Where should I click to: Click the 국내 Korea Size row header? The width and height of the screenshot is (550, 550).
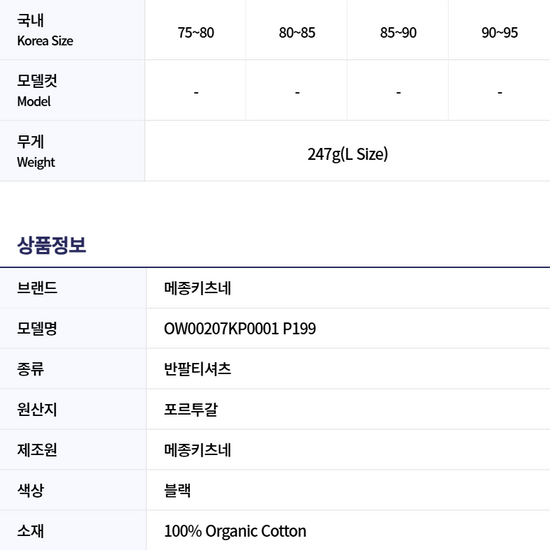[x=72, y=30]
